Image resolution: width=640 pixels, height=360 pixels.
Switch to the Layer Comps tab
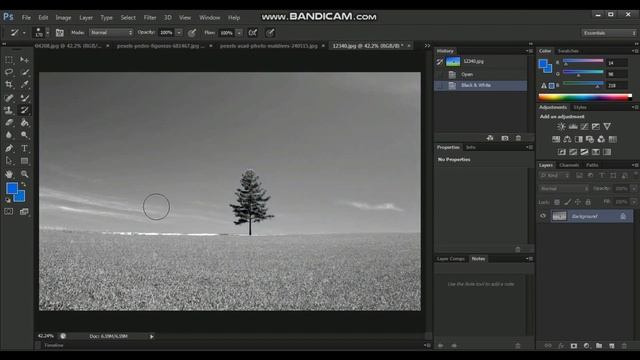point(451,259)
